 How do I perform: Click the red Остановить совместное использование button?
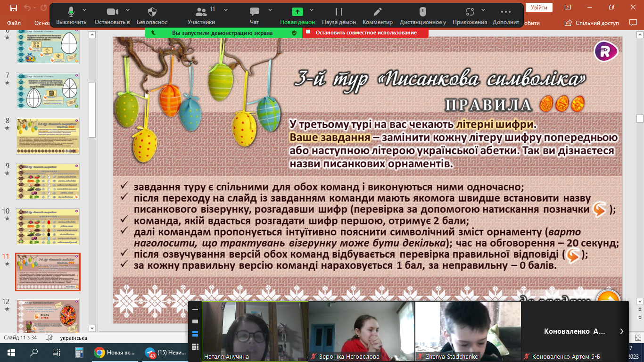pyautogui.click(x=366, y=33)
